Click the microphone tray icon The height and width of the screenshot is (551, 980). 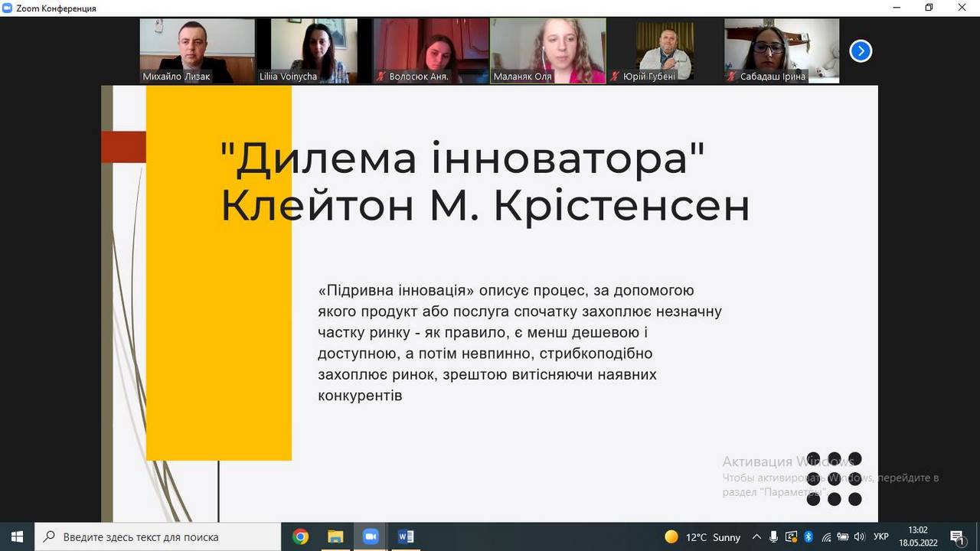pos(774,537)
